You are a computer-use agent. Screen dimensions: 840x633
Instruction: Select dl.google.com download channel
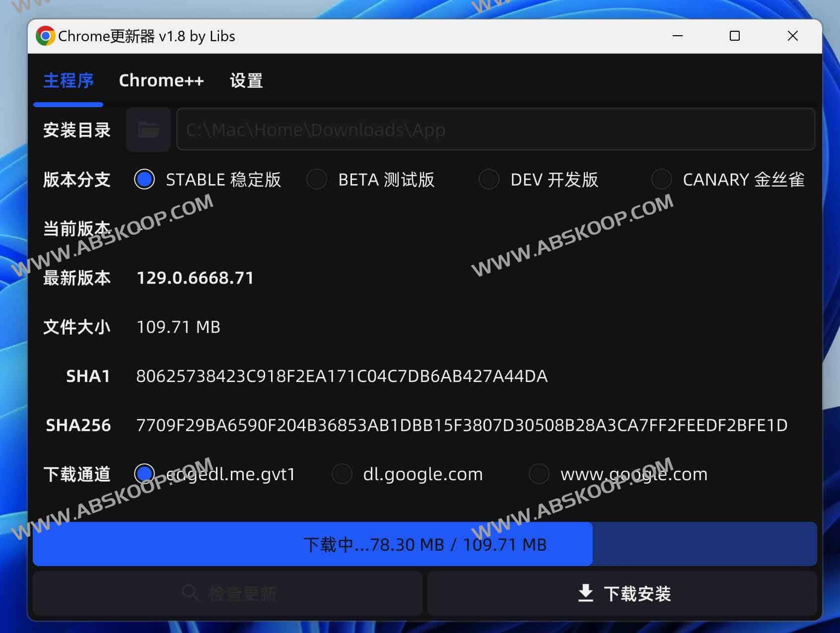pyautogui.click(x=342, y=474)
